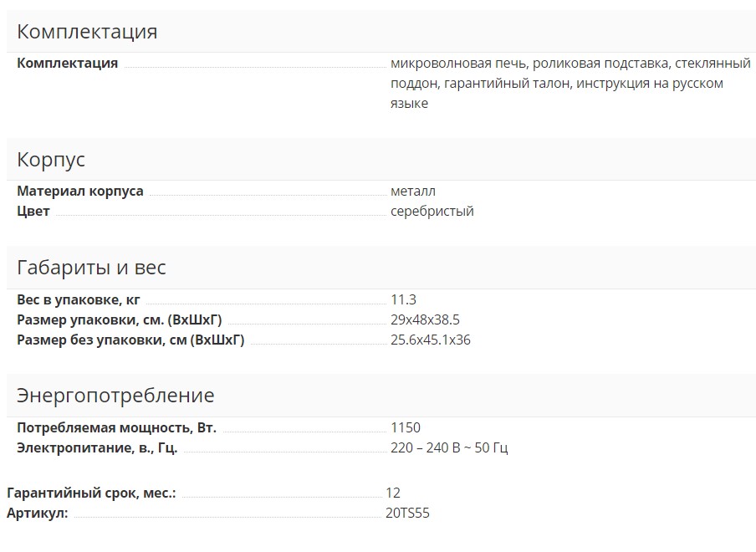Click the 11.3 weight value
The height and width of the screenshot is (552, 756).
[403, 300]
